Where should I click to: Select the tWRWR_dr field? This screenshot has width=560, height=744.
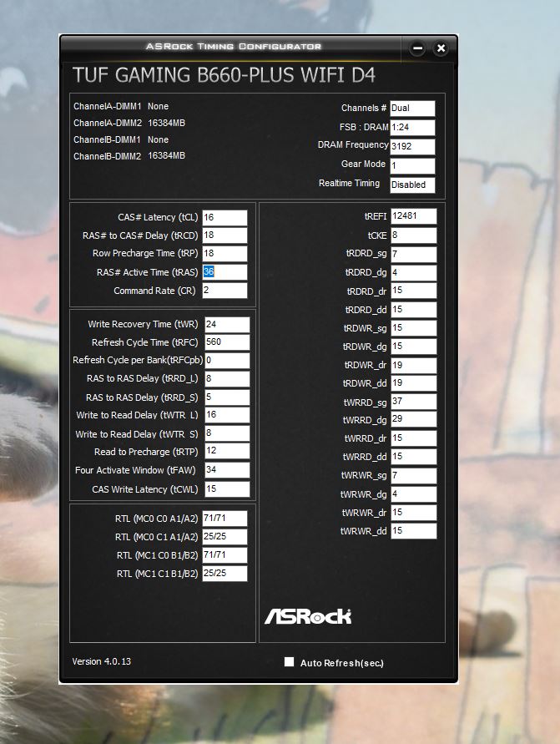414,513
